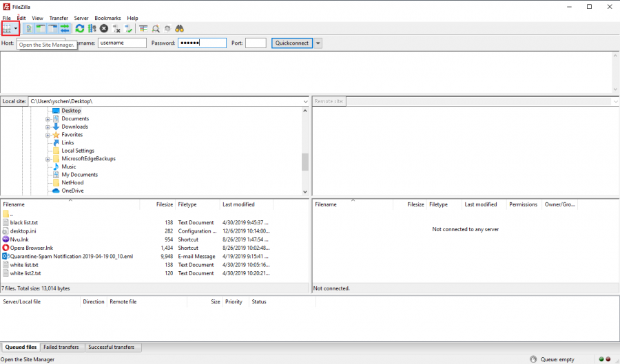Viewport: 620px width, 364px height.
Task: Sort local files by Filesize column
Action: [165, 204]
